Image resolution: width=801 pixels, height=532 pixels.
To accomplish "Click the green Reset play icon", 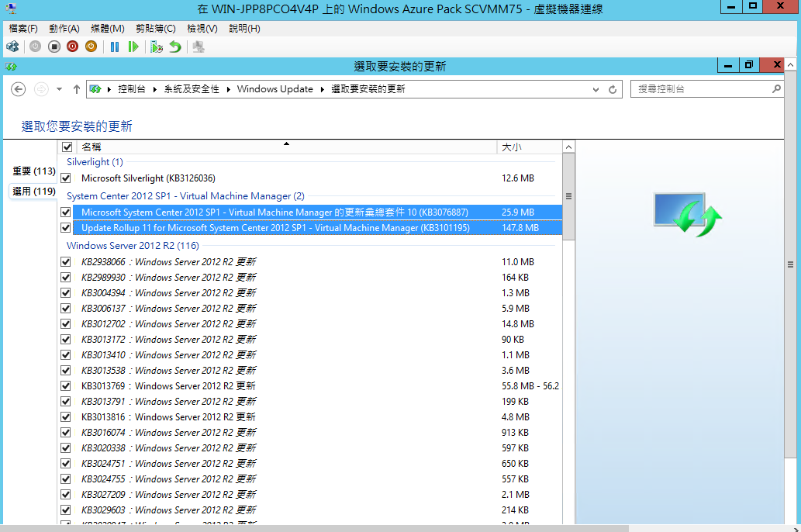I will [133, 47].
